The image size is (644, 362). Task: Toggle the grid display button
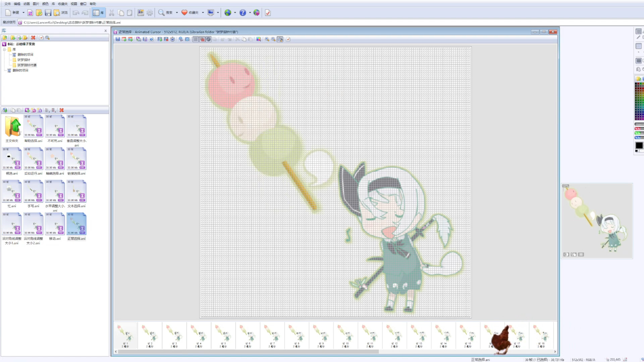pos(196,39)
